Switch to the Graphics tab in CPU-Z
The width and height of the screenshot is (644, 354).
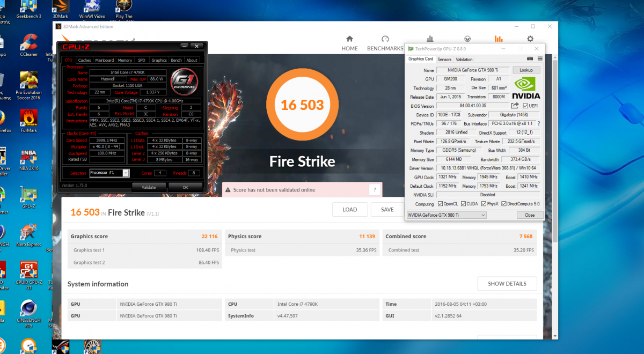point(159,60)
